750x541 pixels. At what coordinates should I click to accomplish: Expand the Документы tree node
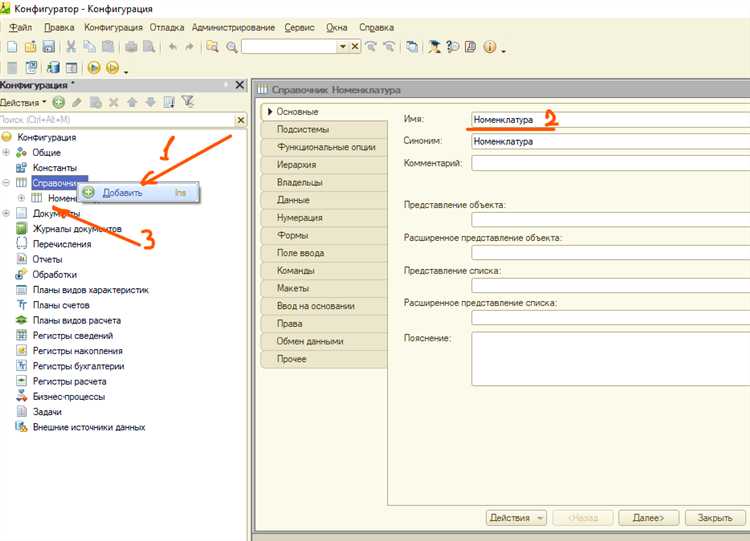[6, 213]
